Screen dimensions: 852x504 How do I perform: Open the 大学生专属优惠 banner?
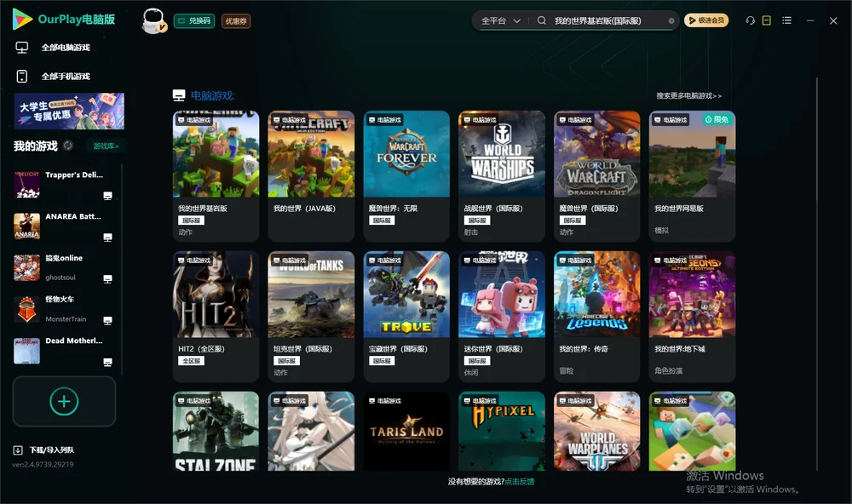pyautogui.click(x=70, y=112)
